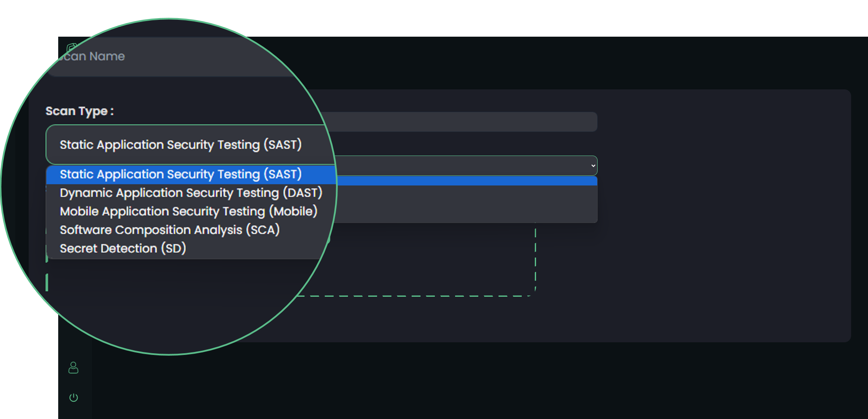The height and width of the screenshot is (419, 868).
Task: Pick Mobile Application Security Testing (Mobile)
Action: (188, 212)
